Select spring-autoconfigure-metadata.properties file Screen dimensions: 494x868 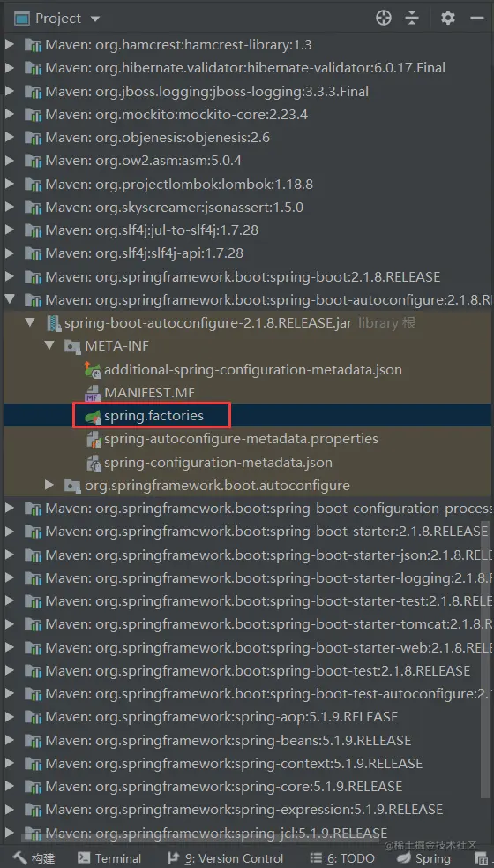241,439
